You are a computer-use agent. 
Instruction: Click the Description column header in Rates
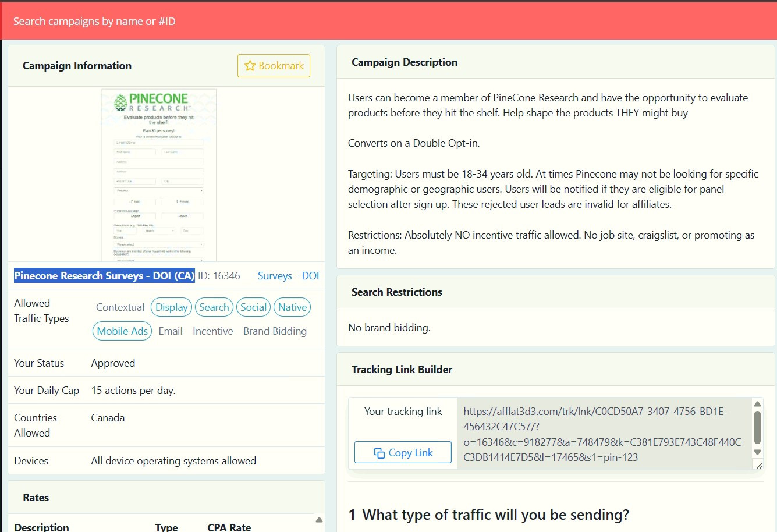tap(41, 527)
